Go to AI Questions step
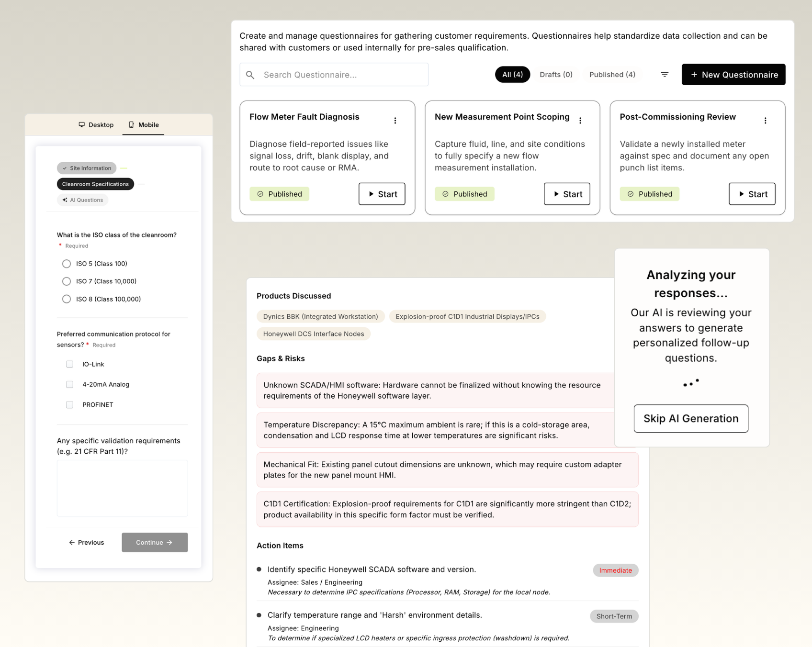812x647 pixels. click(83, 200)
